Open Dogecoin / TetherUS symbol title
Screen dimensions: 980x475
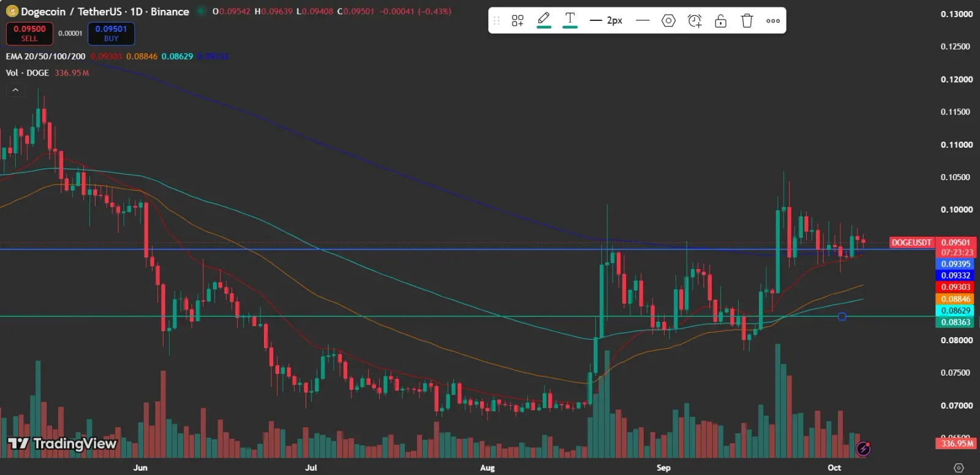click(105, 12)
